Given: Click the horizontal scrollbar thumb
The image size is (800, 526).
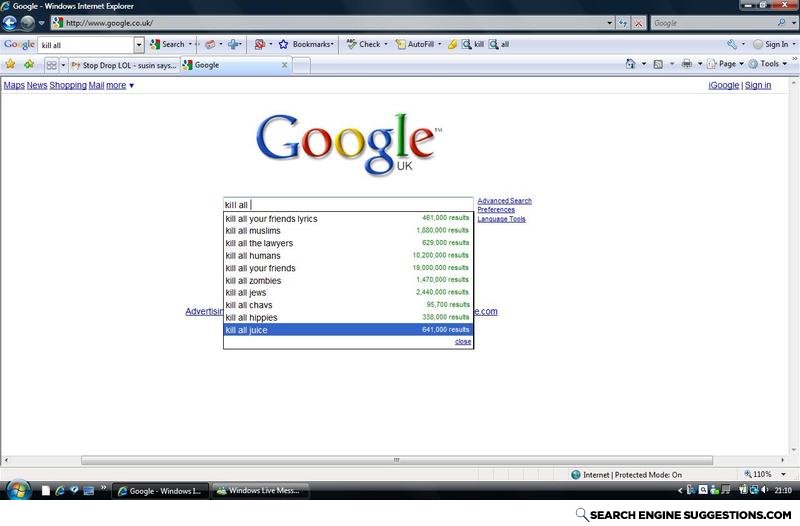Looking at the screenshot, I should tap(396, 460).
